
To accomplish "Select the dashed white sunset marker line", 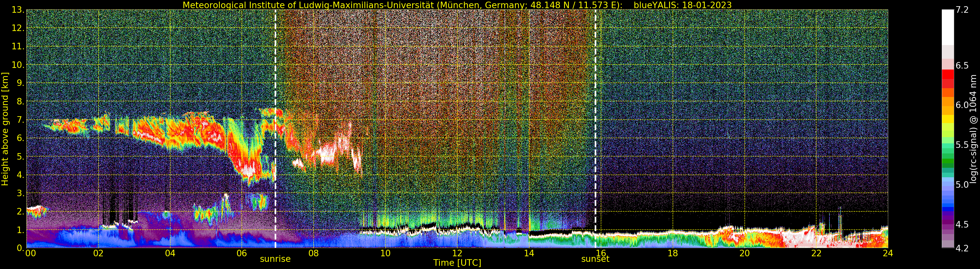I will tap(595, 129).
